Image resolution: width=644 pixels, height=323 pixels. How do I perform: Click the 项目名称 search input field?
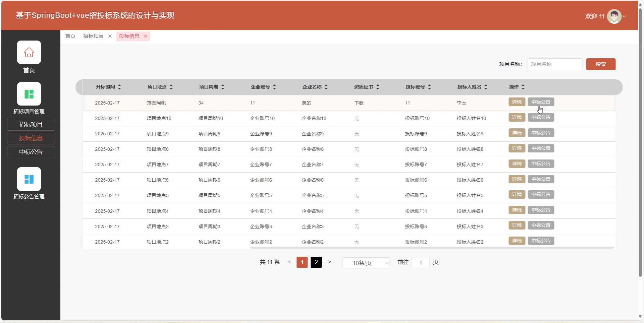coord(554,64)
